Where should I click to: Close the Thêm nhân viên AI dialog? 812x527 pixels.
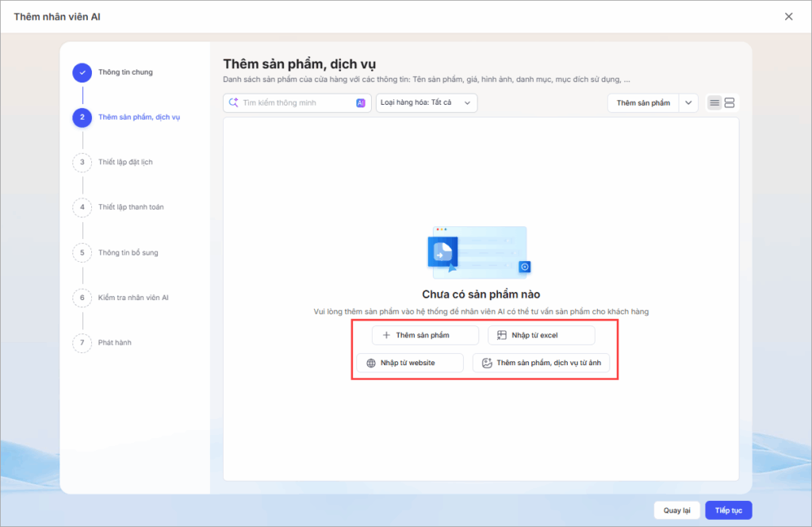click(x=788, y=17)
